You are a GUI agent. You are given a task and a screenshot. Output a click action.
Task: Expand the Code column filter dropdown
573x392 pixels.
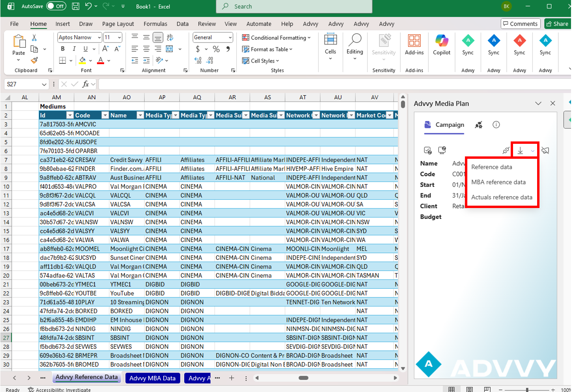pyautogui.click(x=105, y=115)
